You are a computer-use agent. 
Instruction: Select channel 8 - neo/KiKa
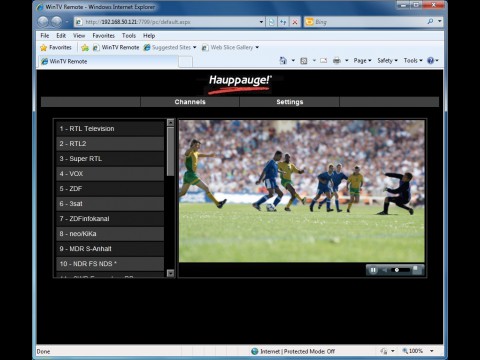[x=110, y=234]
